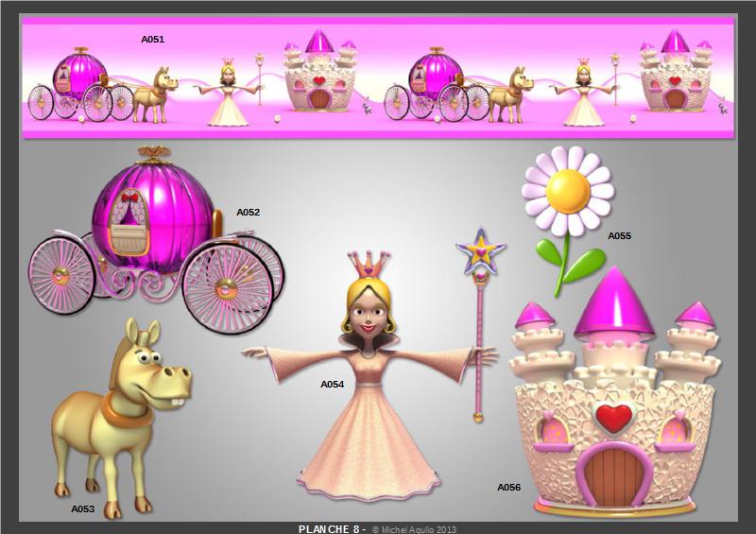The width and height of the screenshot is (756, 534).
Task: Select the daisy flower's yellow center
Action: point(567,189)
